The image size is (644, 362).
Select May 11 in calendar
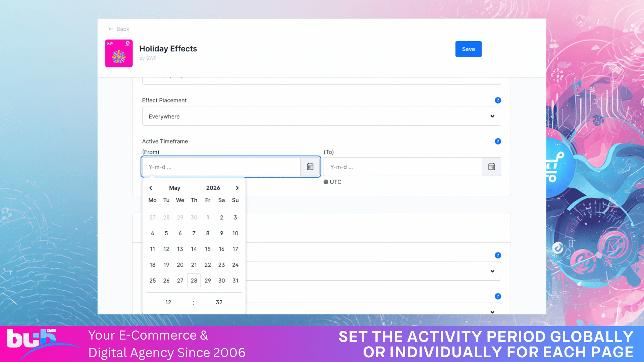click(152, 249)
